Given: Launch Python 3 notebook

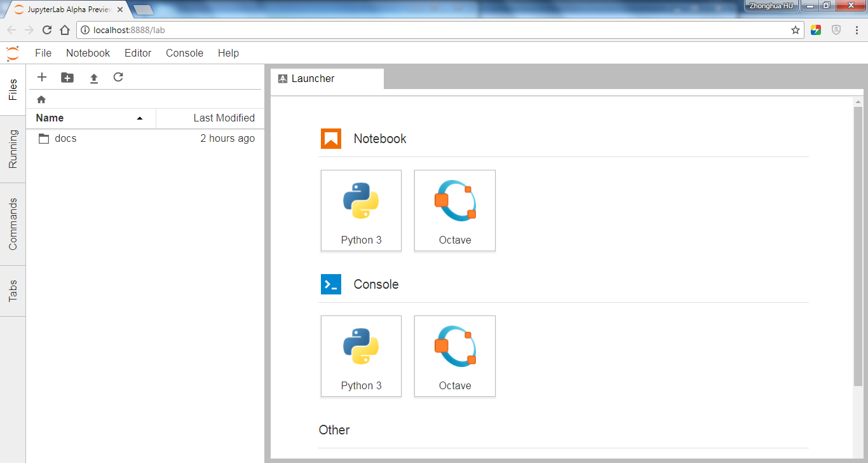Looking at the screenshot, I should (361, 211).
